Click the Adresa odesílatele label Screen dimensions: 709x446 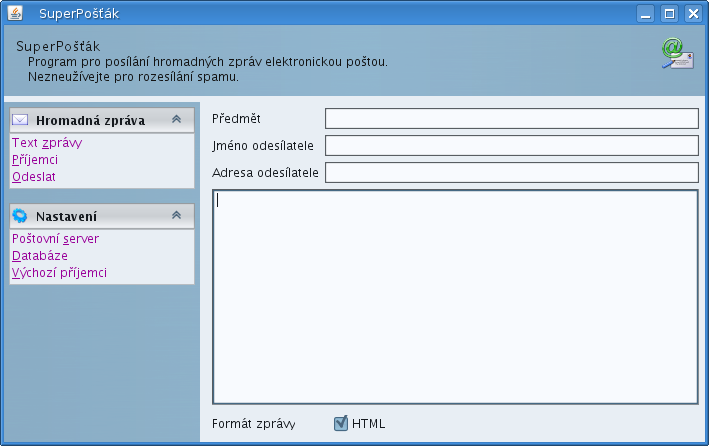tap(265, 172)
